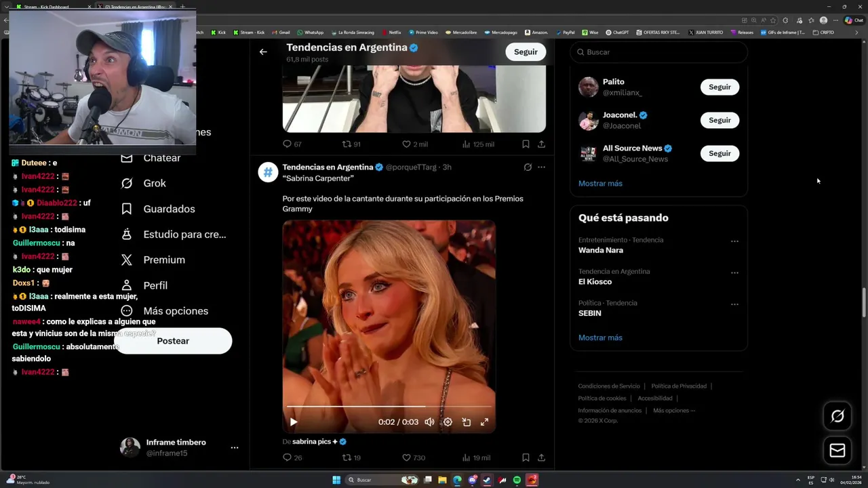Open Spotify from the taskbar

point(517,480)
